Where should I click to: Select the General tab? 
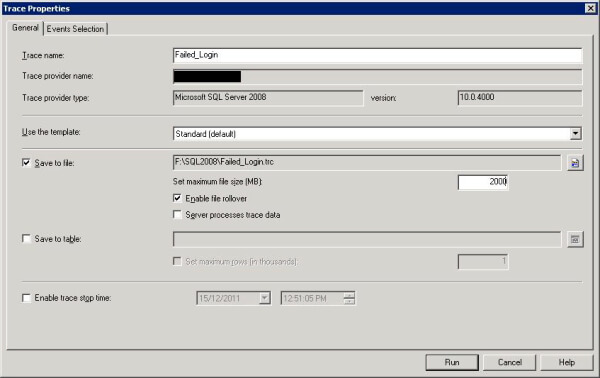(x=25, y=28)
